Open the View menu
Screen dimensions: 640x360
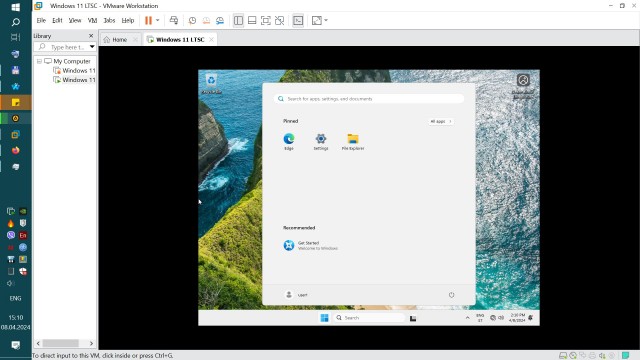click(x=75, y=20)
